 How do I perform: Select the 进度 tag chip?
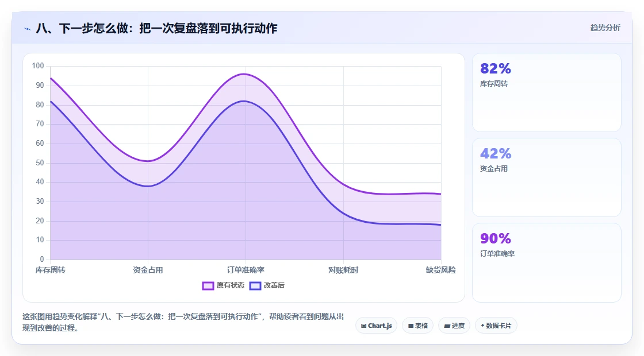point(454,326)
